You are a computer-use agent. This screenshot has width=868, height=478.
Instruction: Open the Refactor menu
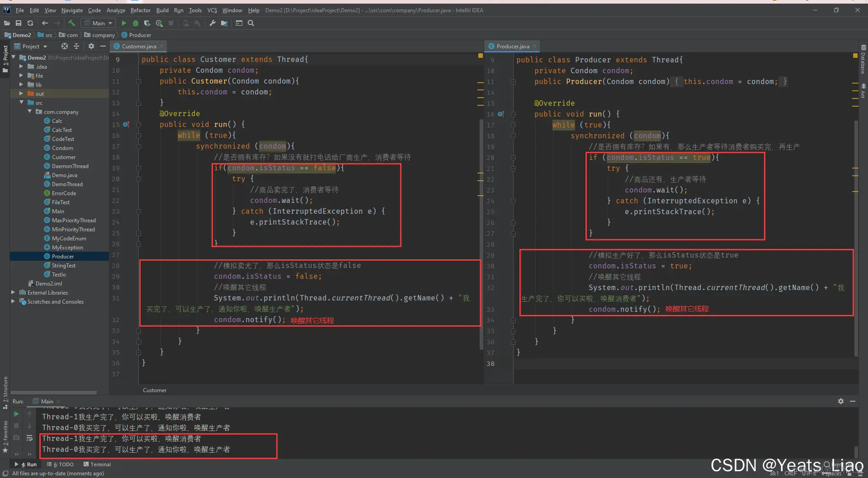(x=141, y=10)
